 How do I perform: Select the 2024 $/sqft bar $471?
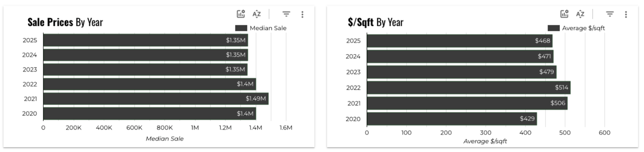pos(460,56)
